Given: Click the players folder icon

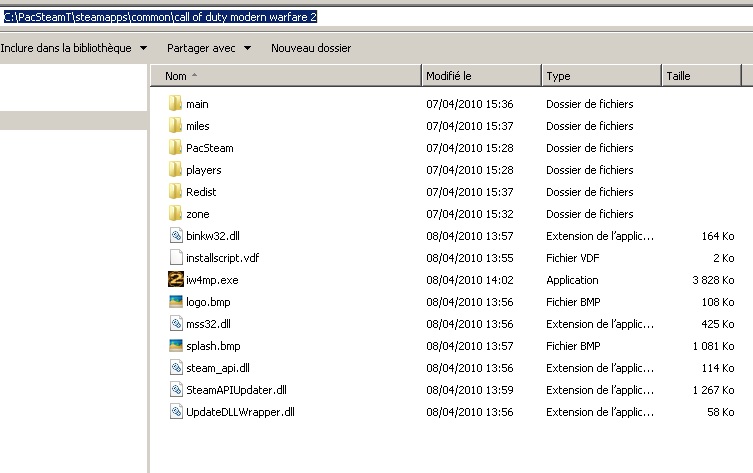Looking at the screenshot, I should 175,170.
